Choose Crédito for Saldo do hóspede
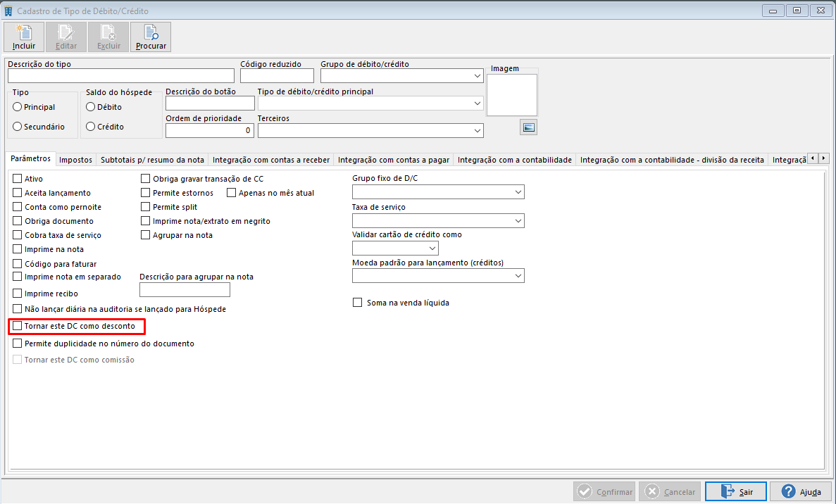 point(91,127)
